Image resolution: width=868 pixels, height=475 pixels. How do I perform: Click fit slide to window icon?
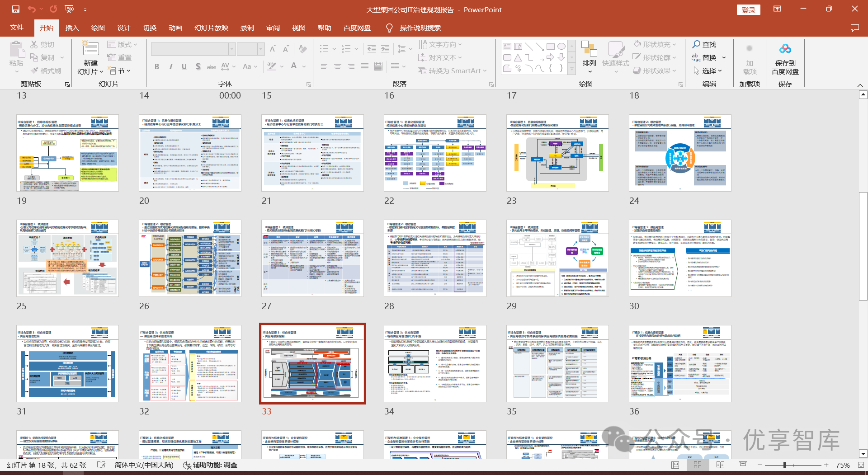tap(861, 465)
